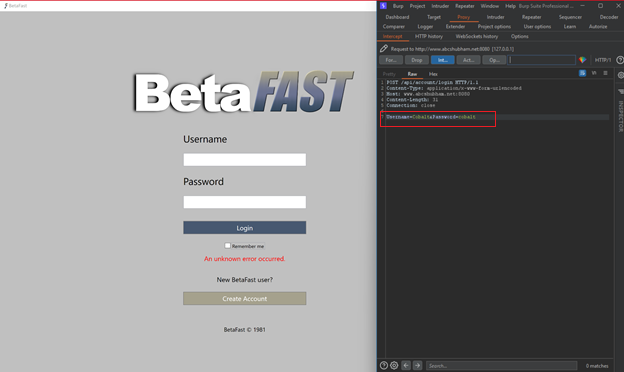
Task: Click the Connection: close header line
Action: click(x=411, y=105)
